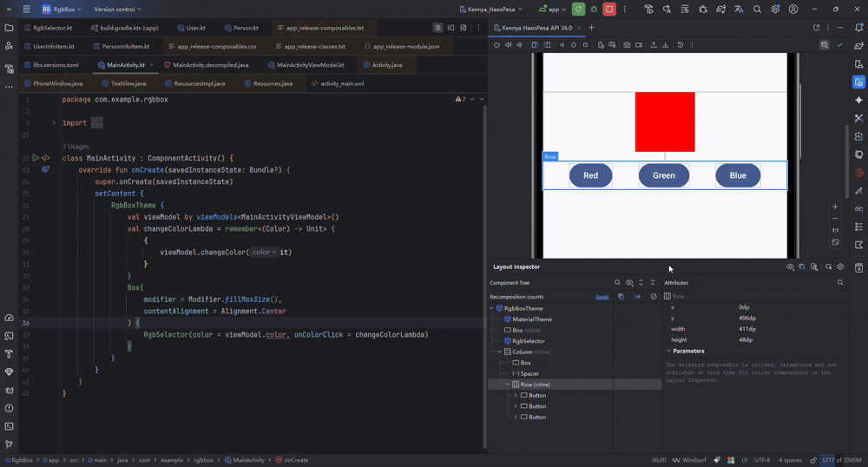Open IDE settings gear in title bar
Screen dimensions: 868x467
tap(775, 10)
